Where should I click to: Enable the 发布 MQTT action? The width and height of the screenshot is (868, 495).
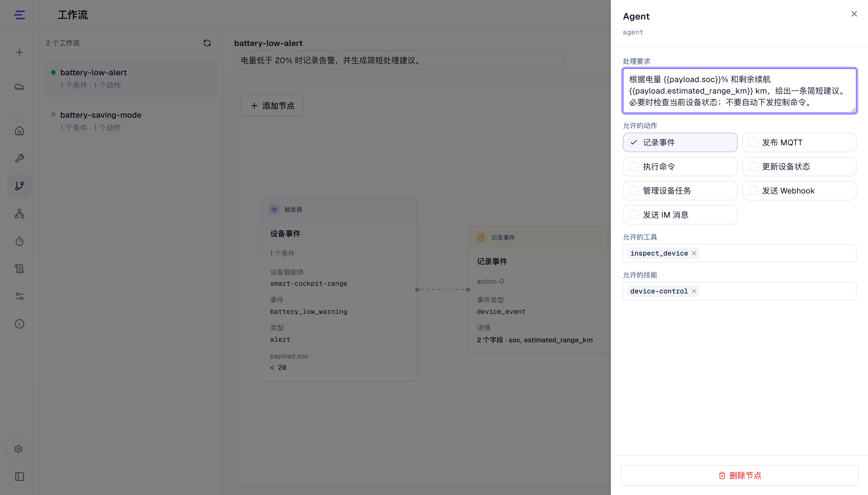click(799, 142)
